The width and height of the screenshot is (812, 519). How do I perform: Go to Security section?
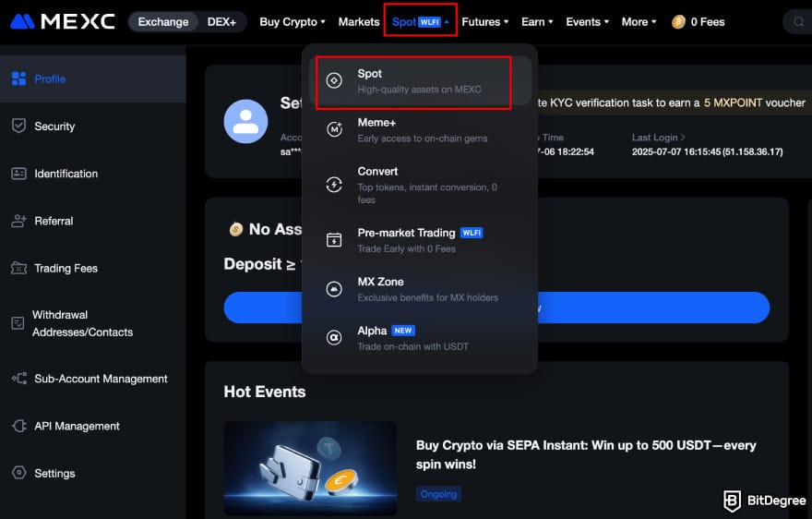click(92, 126)
